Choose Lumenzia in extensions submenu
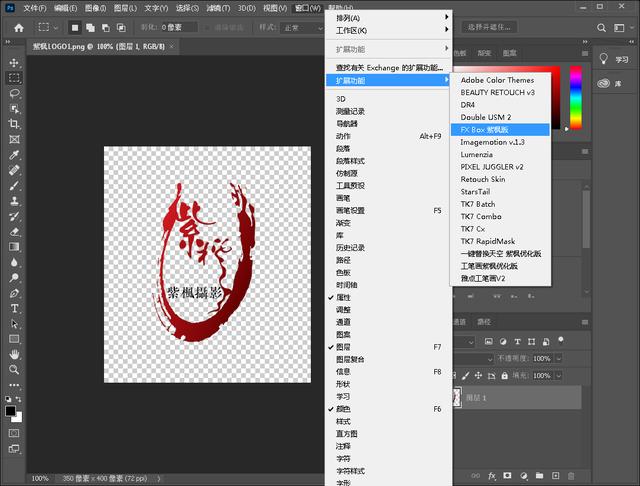Viewport: 640px width, 486px height. [500, 155]
